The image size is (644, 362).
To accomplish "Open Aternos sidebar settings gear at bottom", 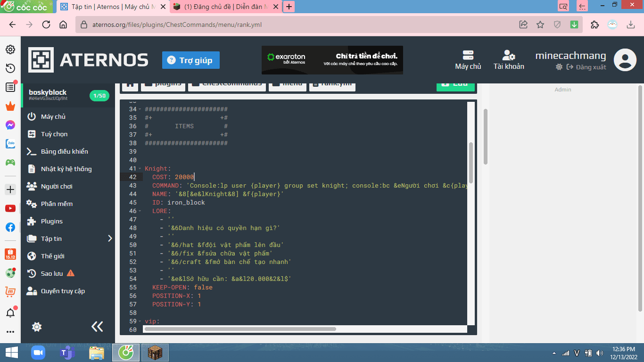I will [x=37, y=327].
